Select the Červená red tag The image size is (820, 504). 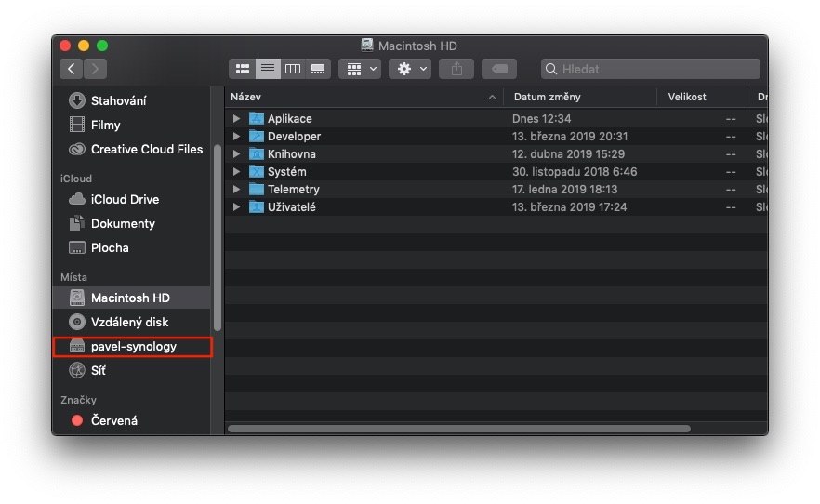113,420
